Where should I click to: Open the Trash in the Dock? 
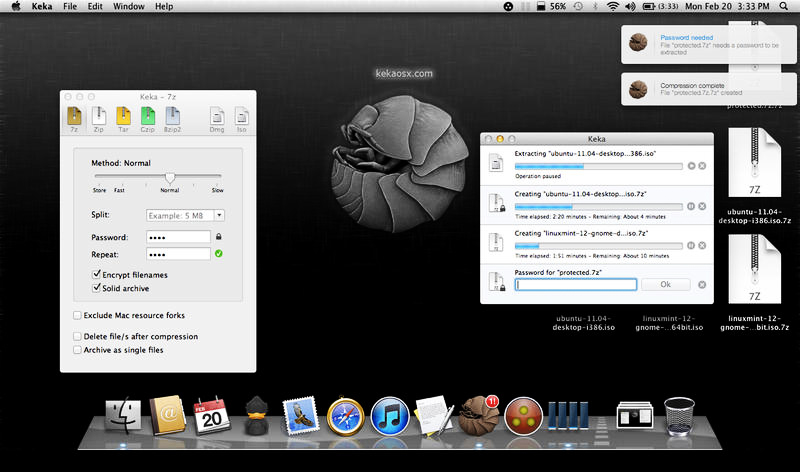pyautogui.click(x=679, y=416)
